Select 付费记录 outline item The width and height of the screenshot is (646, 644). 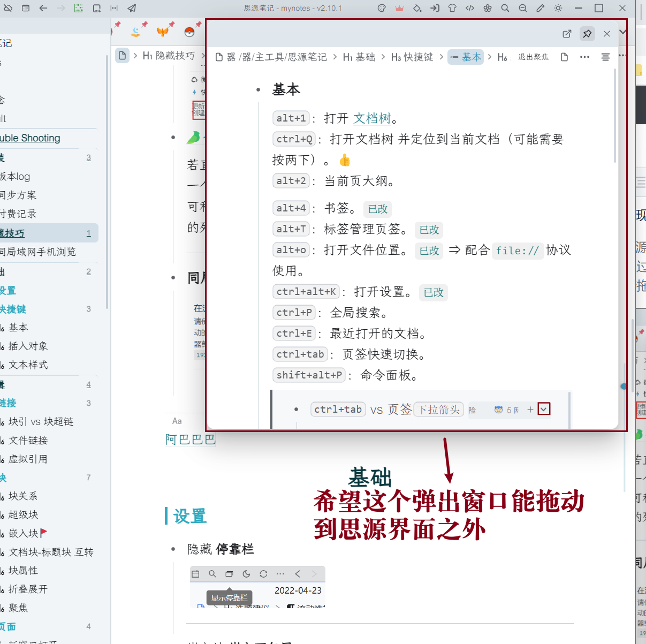tap(18, 214)
